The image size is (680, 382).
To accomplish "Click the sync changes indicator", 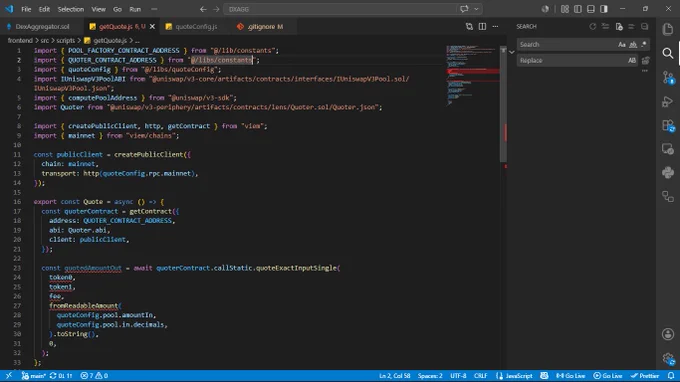I will pos(61,375).
